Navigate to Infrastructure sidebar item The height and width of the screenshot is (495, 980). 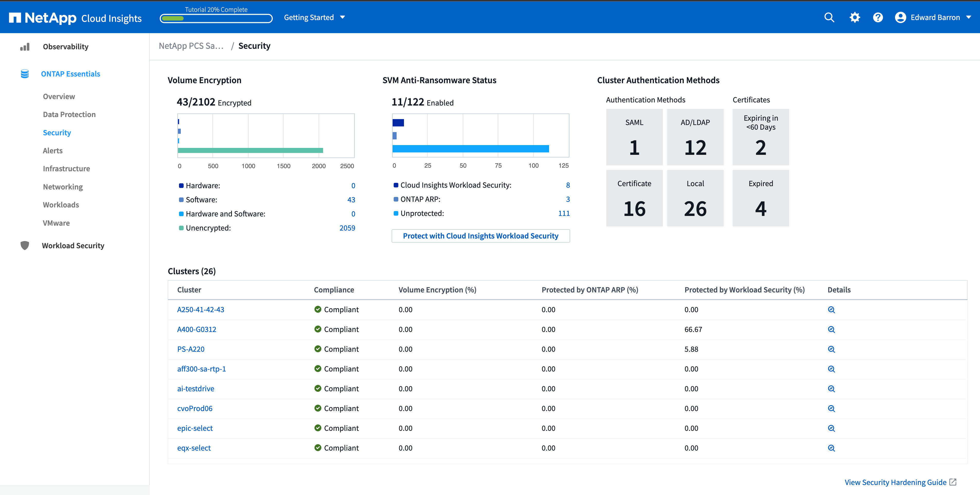click(66, 168)
